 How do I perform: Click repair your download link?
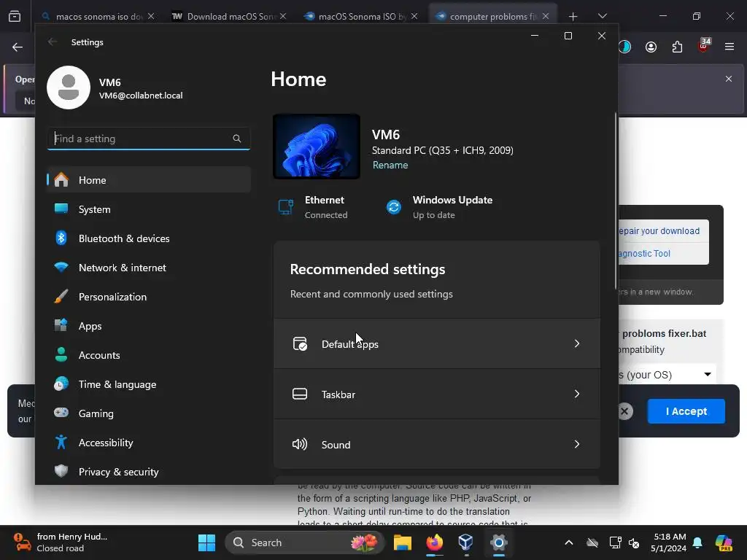(659, 231)
